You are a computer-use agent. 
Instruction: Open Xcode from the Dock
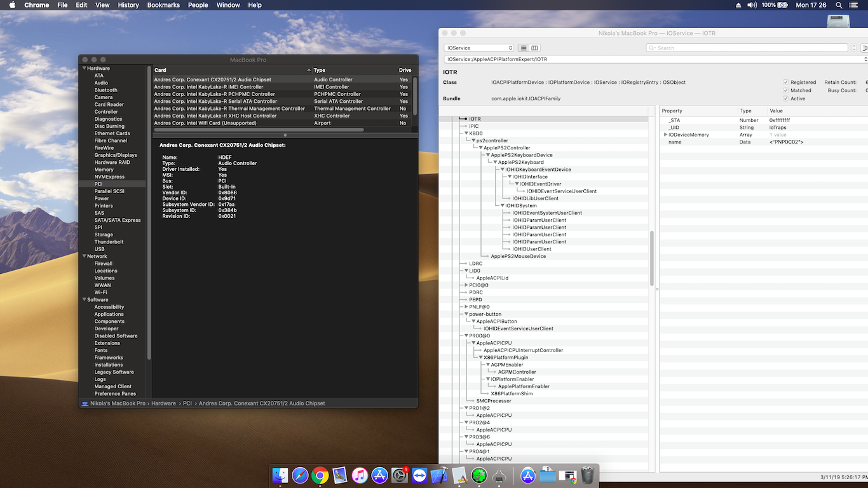click(440, 475)
